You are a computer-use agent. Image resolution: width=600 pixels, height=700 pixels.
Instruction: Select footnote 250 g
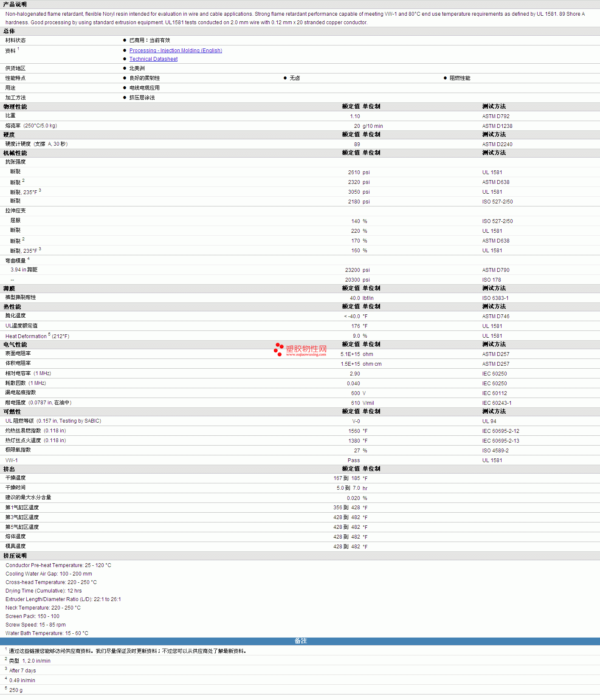click(x=16, y=690)
